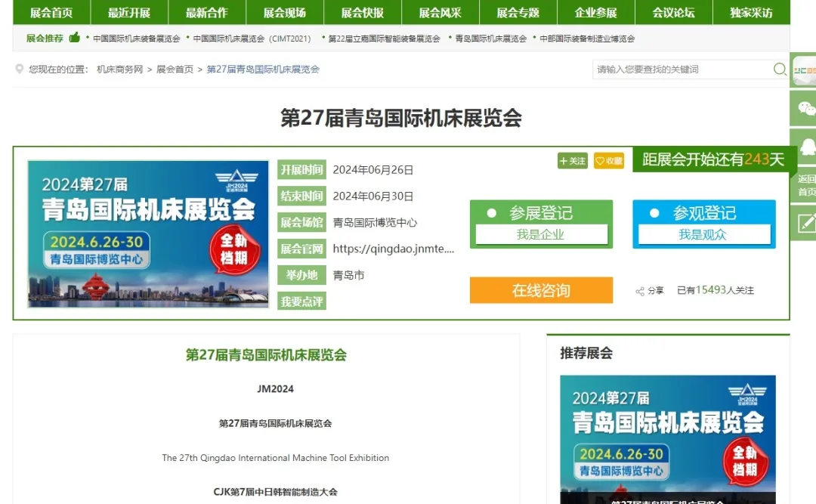Click the location pin icon in breadcrumb
816x504 pixels.
[19, 69]
